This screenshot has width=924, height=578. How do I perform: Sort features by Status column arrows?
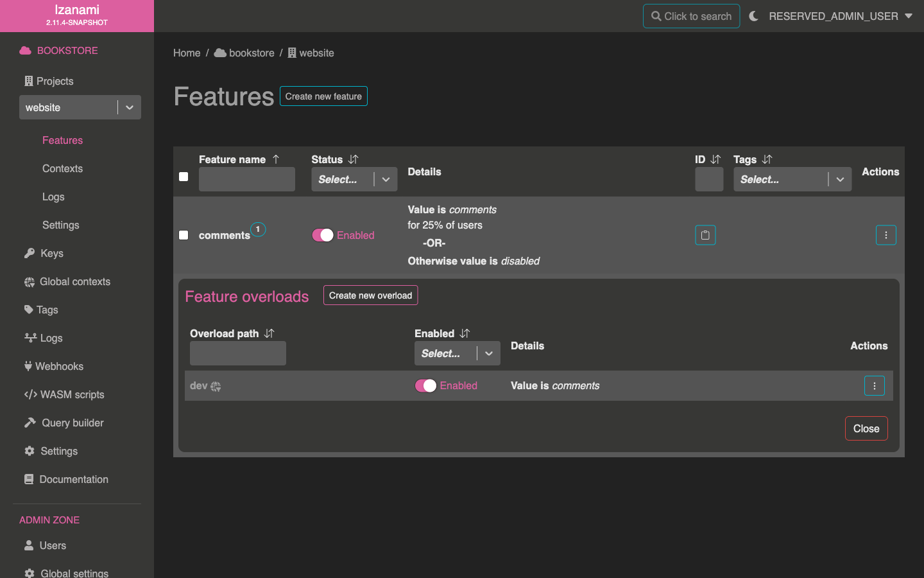pyautogui.click(x=353, y=159)
